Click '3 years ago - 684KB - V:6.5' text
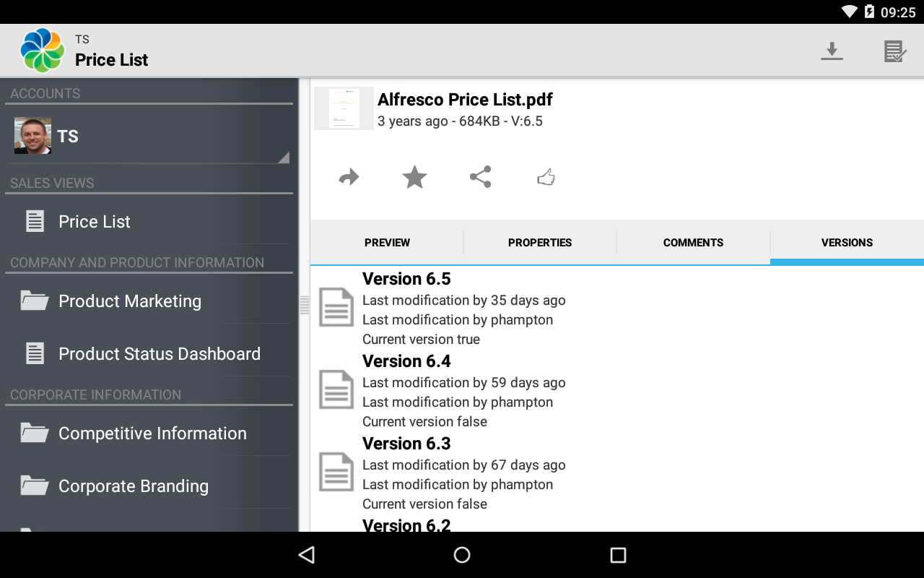The height and width of the screenshot is (578, 924). [x=460, y=121]
